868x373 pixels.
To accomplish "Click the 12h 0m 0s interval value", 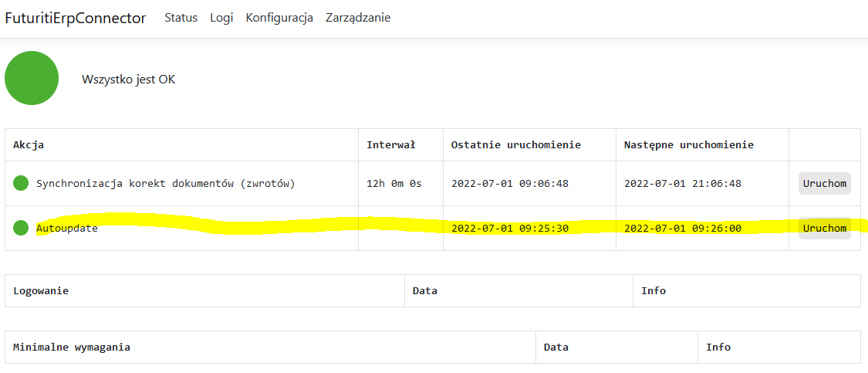I will click(x=394, y=184).
